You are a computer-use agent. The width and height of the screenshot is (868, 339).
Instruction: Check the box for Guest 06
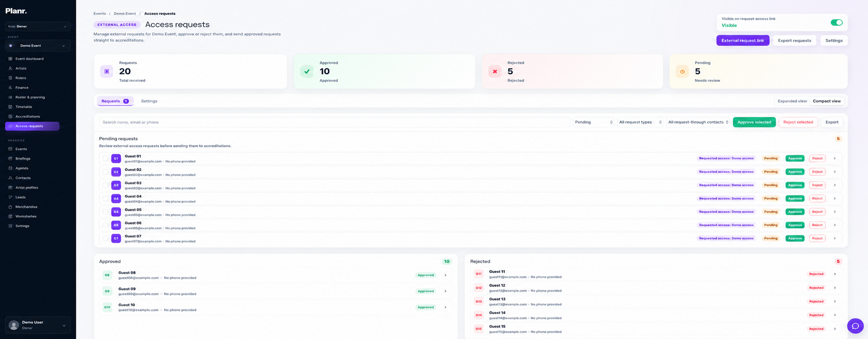point(105,225)
